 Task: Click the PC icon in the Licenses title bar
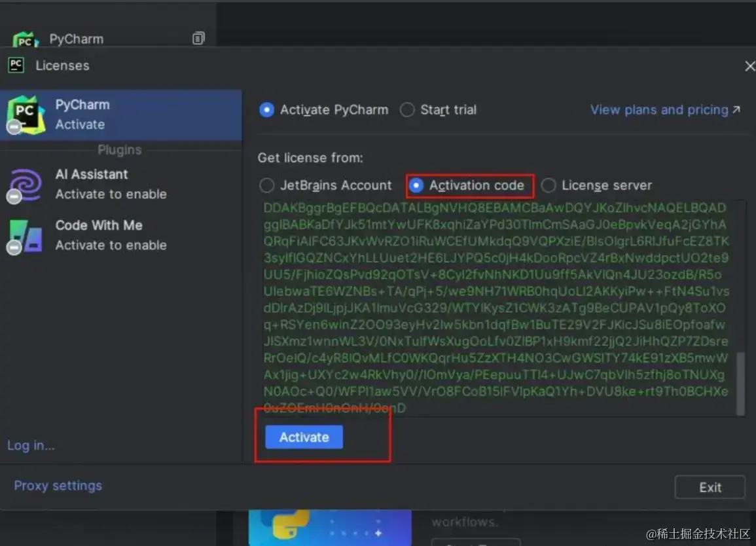click(16, 65)
